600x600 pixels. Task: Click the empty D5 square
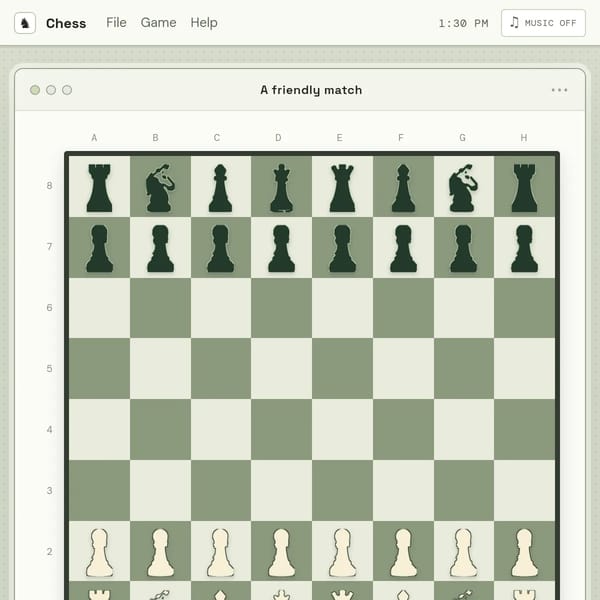pyautogui.click(x=281, y=368)
